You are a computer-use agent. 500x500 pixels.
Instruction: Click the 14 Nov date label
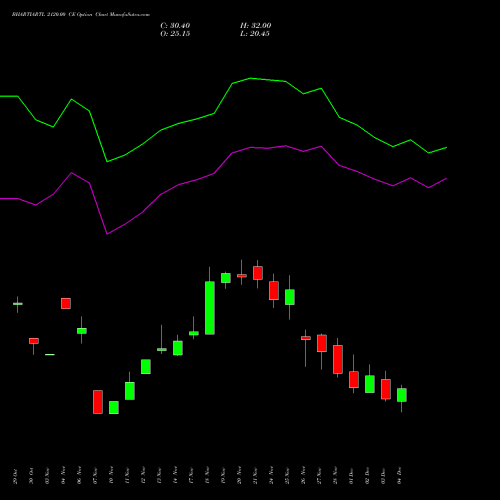(x=175, y=476)
